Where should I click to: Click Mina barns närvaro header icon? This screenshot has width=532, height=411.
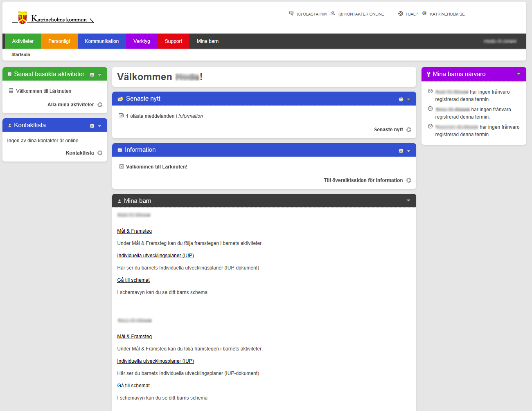(428, 74)
